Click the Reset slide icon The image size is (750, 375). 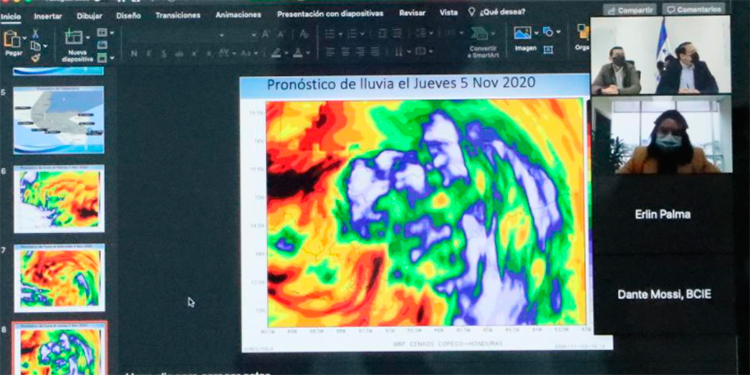[102, 45]
